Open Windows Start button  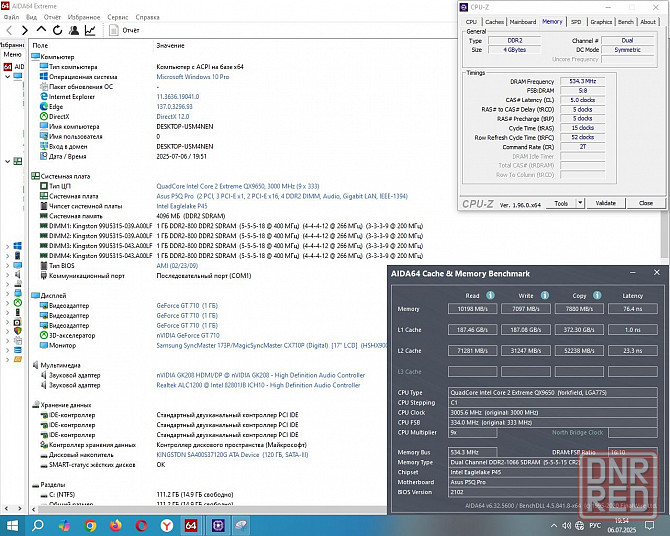tap(12, 525)
